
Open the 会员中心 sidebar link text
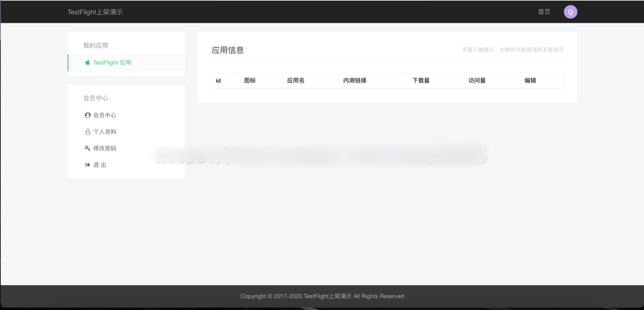tap(104, 115)
